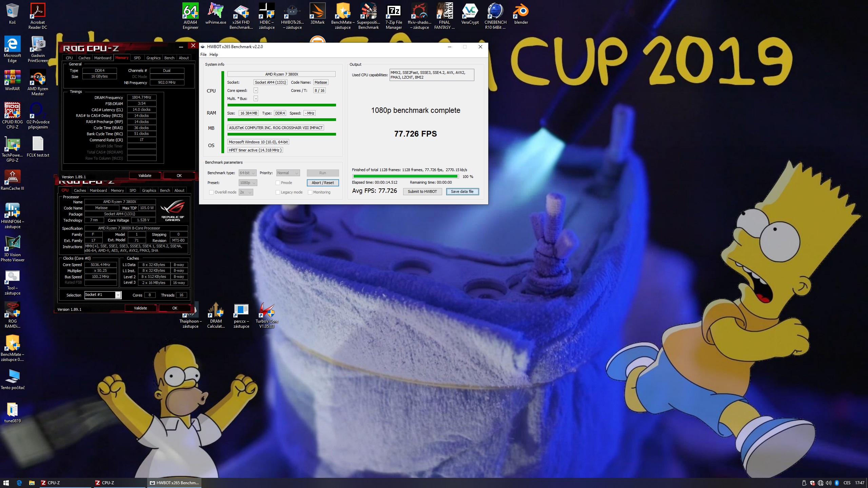The height and width of the screenshot is (488, 868).
Task: Open ffxiv-shadow benchmark shortcut
Action: pyautogui.click(x=419, y=16)
